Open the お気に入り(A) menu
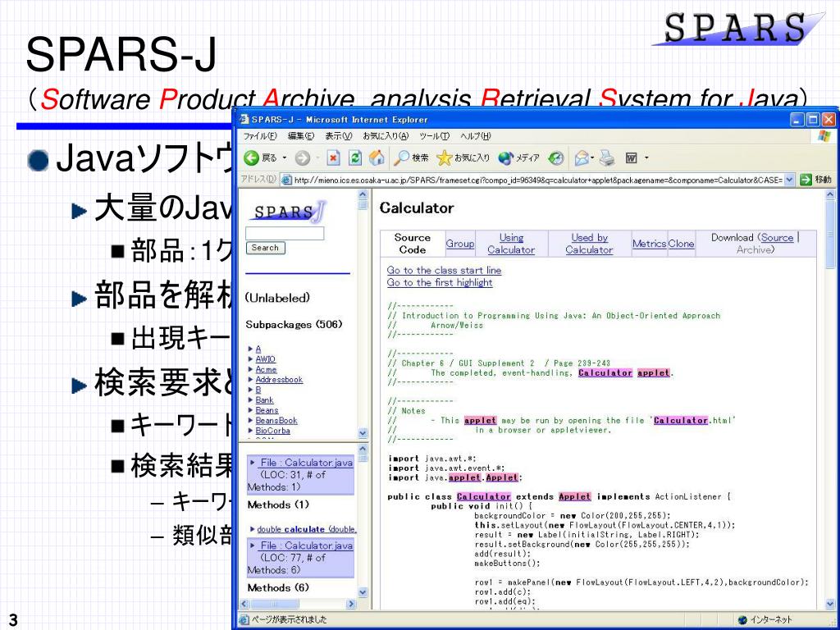840x630 pixels. point(386,136)
